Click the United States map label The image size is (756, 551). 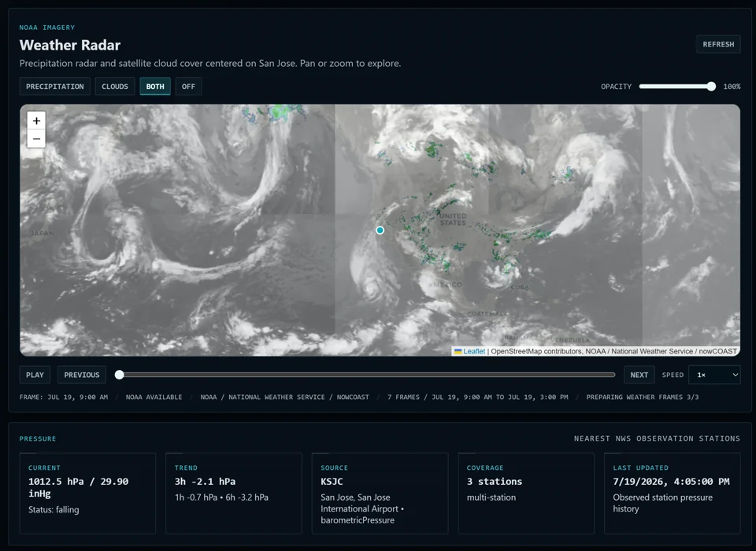click(453, 220)
